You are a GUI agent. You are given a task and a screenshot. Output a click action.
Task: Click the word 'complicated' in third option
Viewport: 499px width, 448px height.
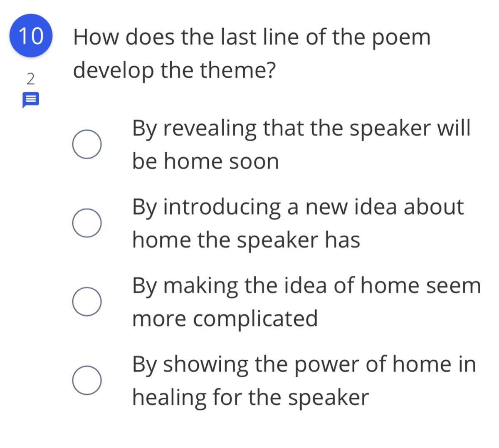(x=256, y=319)
